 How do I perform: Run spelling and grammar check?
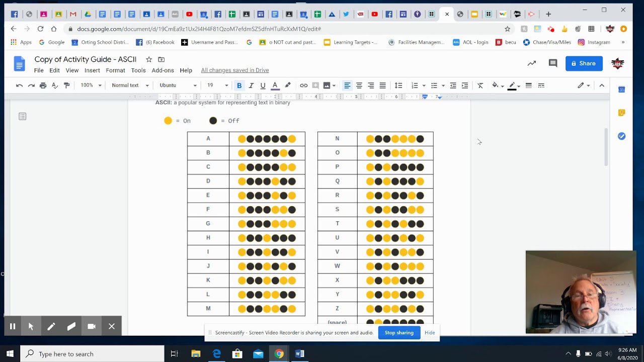[55, 85]
